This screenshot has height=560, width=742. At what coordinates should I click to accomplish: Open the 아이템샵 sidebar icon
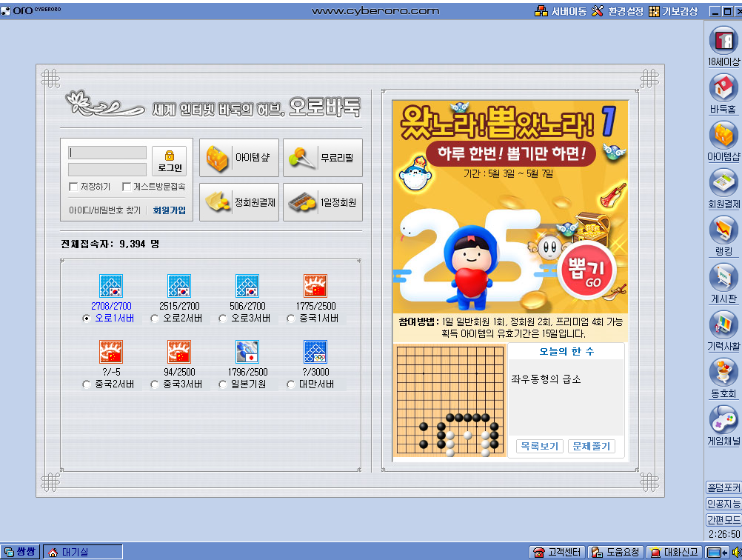point(723,136)
